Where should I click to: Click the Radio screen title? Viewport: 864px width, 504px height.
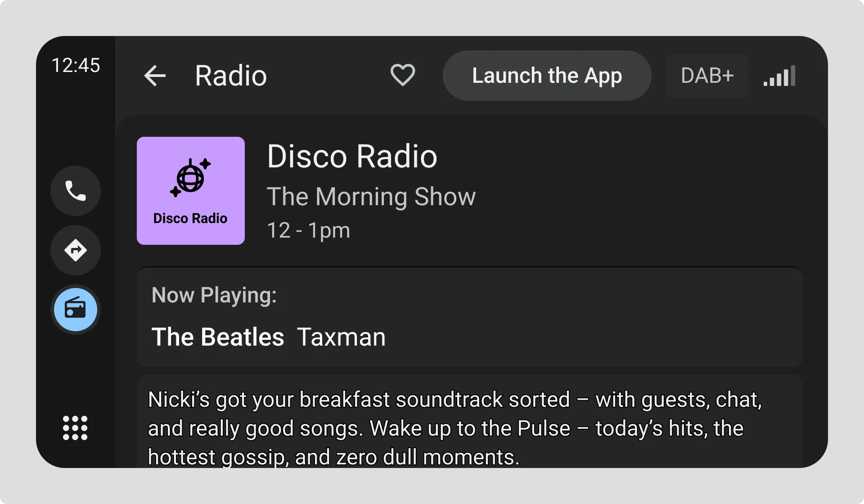click(x=231, y=76)
